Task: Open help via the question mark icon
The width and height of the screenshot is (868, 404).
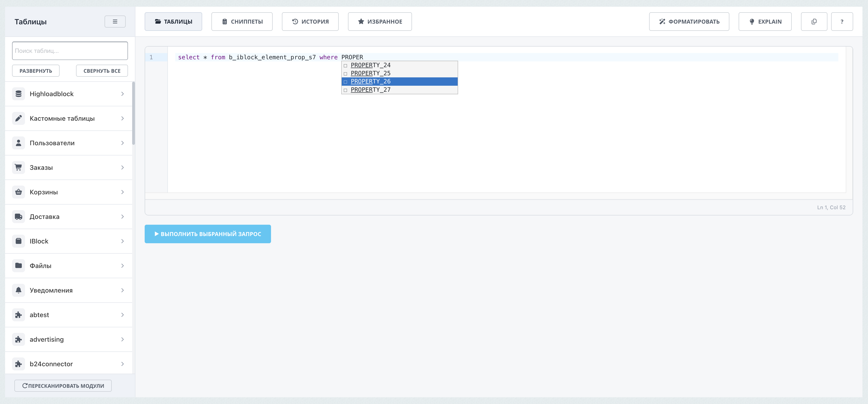Action: (x=842, y=21)
